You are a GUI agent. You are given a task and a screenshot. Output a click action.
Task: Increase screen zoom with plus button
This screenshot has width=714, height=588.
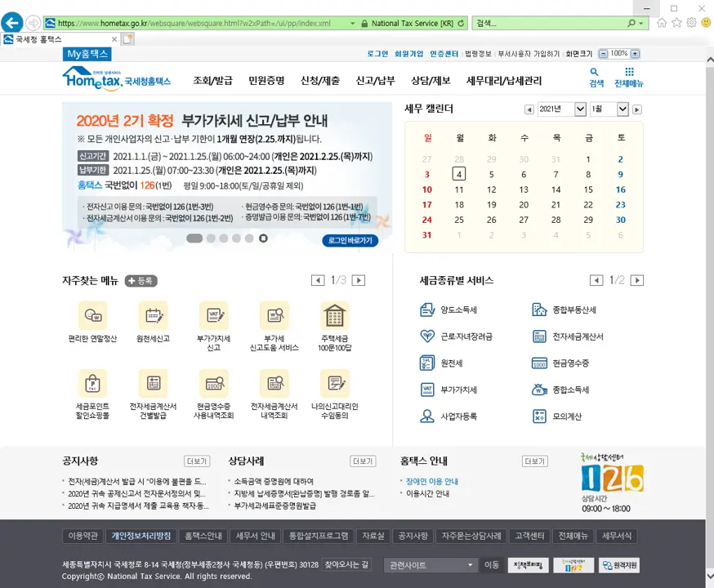point(636,54)
